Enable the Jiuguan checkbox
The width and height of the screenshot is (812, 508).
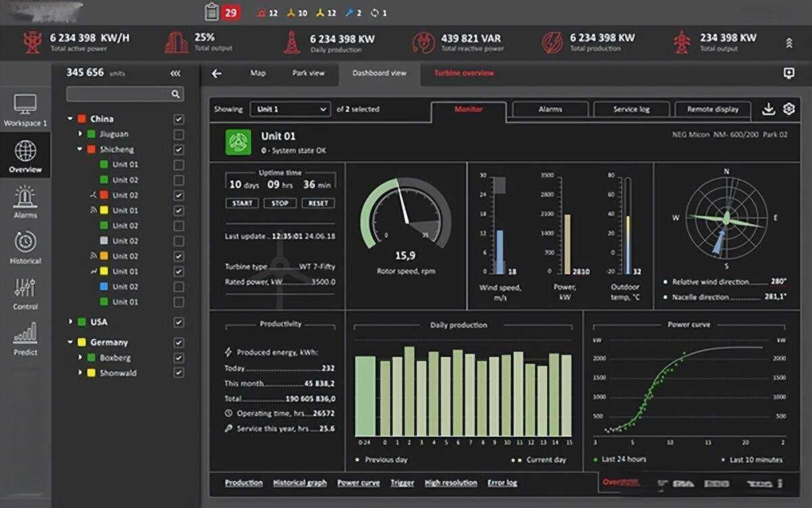tap(179, 134)
